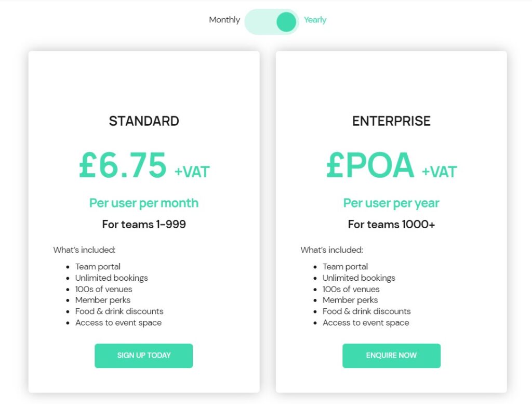Click 'Food & drink discounts' under Standard

click(119, 311)
